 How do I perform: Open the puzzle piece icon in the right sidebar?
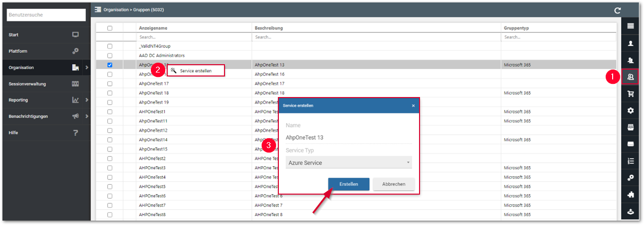click(630, 194)
